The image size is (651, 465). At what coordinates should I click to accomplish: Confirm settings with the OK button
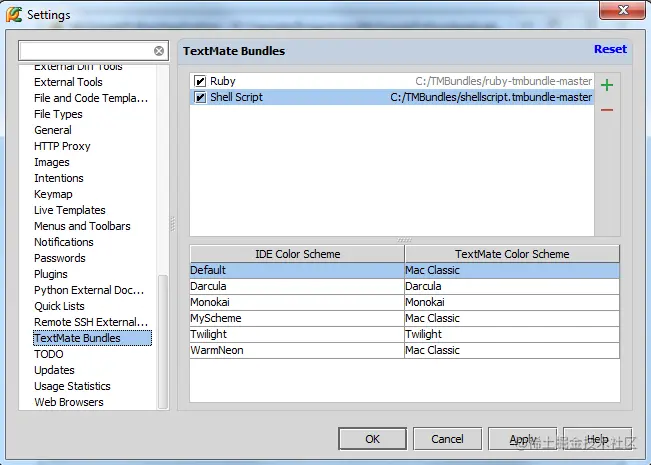372,439
